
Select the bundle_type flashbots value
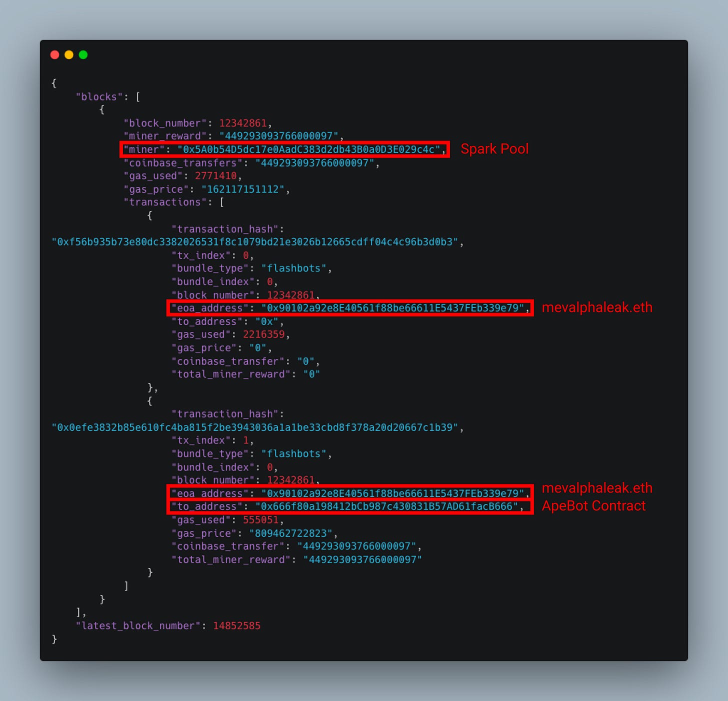coord(295,268)
